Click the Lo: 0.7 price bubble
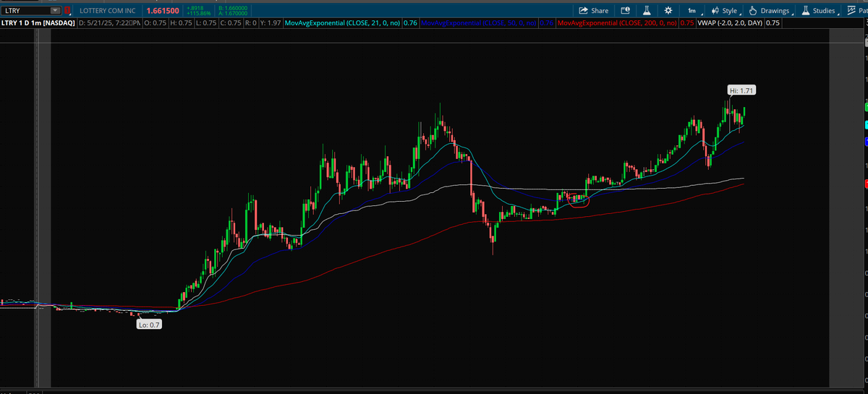 (150, 325)
